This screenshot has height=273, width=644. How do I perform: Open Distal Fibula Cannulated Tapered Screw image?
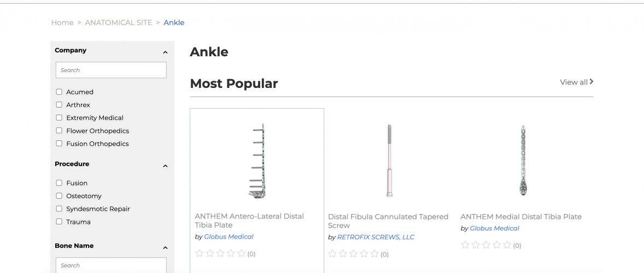[389, 161]
